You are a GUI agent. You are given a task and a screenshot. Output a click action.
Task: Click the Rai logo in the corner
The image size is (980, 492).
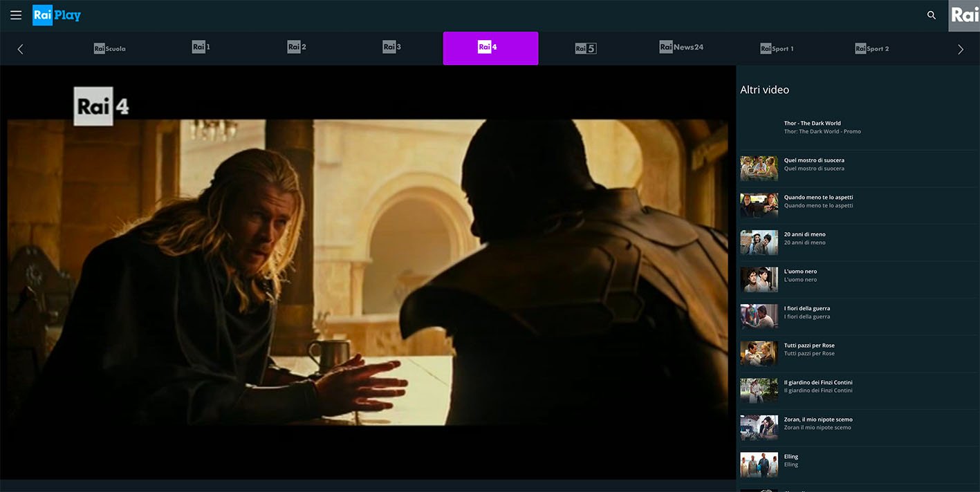[964, 15]
